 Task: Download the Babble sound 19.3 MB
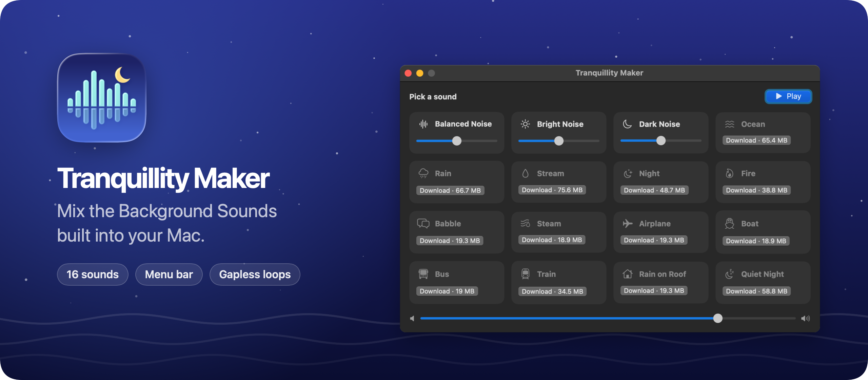(x=450, y=241)
